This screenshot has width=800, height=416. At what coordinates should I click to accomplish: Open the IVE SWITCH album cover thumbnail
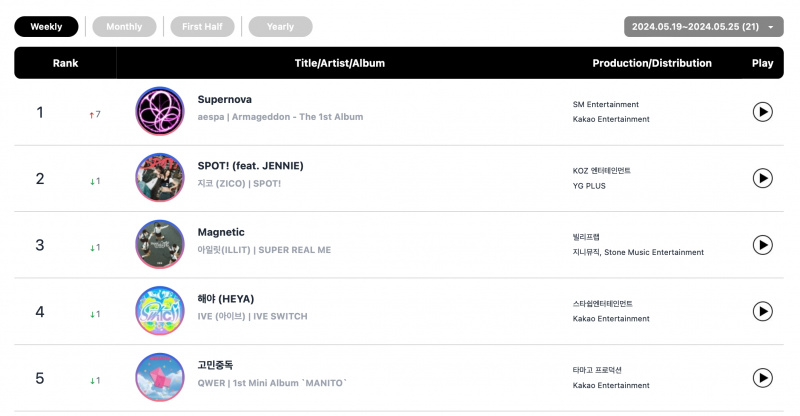click(160, 311)
